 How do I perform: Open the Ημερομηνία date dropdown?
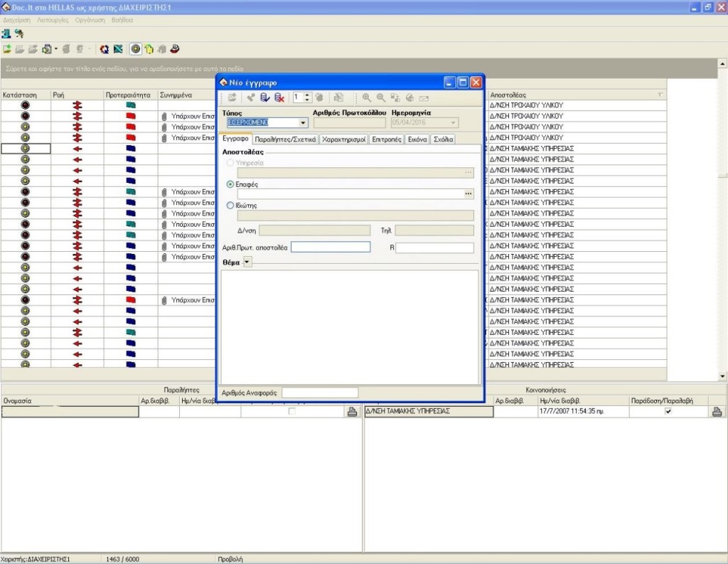coord(453,122)
